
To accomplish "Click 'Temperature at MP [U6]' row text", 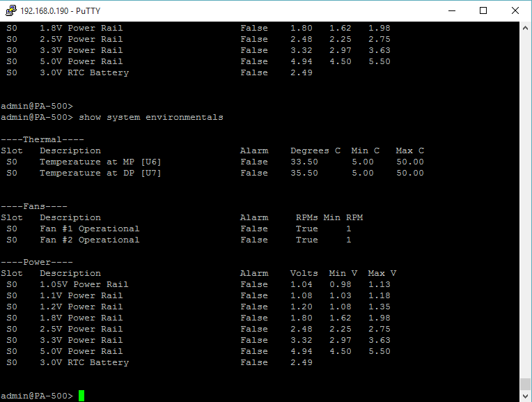I will coord(100,162).
